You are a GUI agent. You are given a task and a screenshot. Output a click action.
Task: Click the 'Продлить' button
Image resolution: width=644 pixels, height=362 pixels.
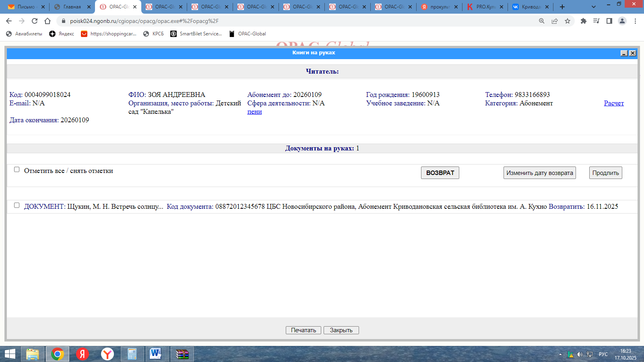coord(605,173)
